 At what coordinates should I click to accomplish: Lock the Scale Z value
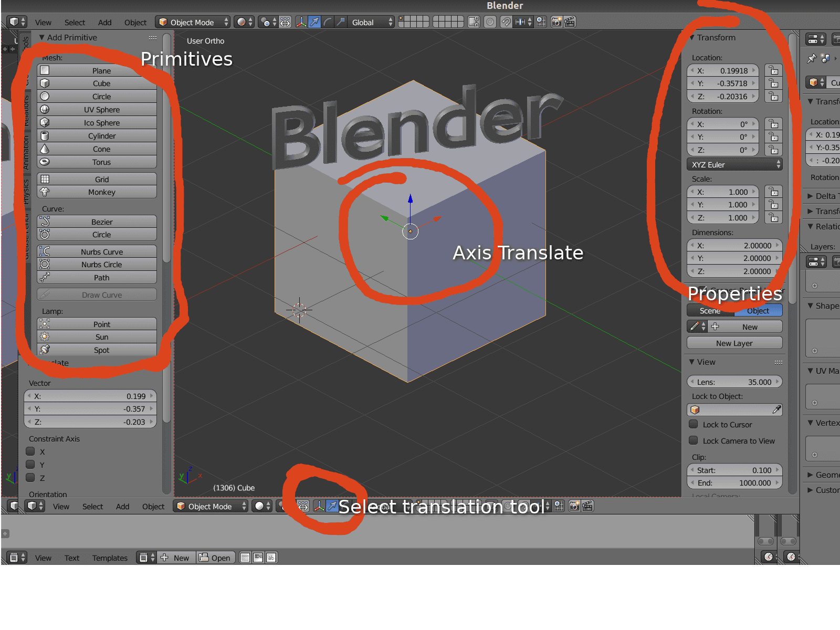(774, 218)
